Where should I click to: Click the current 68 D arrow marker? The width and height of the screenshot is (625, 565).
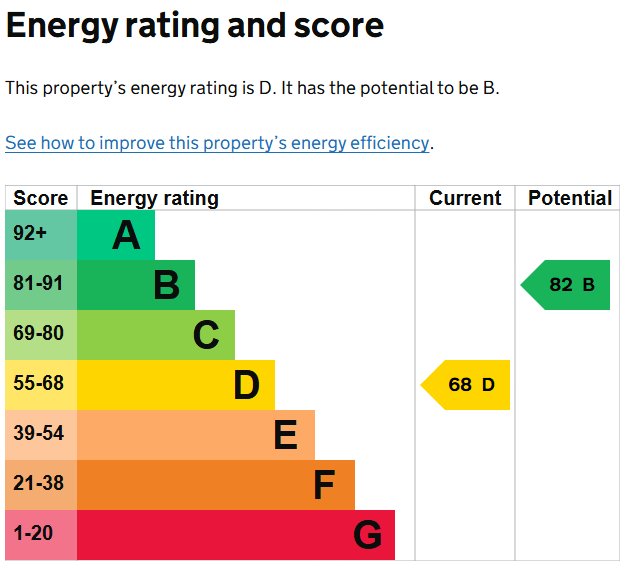click(467, 385)
